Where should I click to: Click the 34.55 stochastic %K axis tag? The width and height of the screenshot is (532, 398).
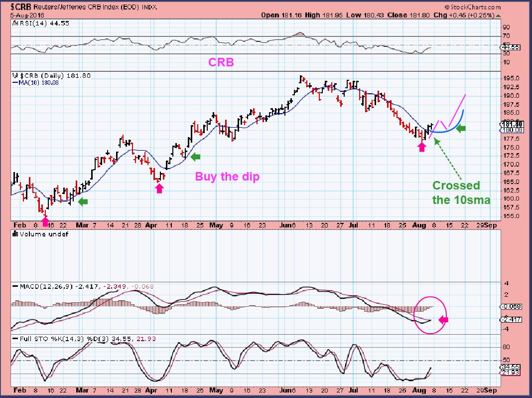pyautogui.click(x=510, y=367)
